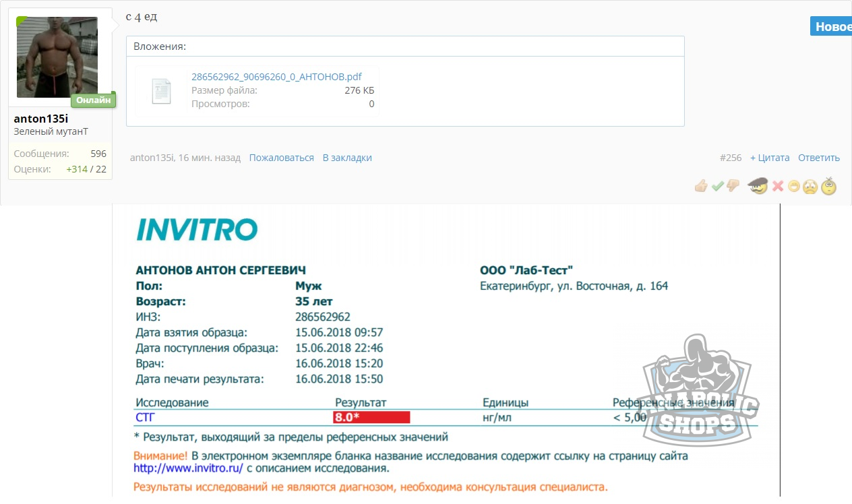This screenshot has width=852, height=504.
Task: Click the sad frowning smiley icon
Action: click(x=810, y=187)
